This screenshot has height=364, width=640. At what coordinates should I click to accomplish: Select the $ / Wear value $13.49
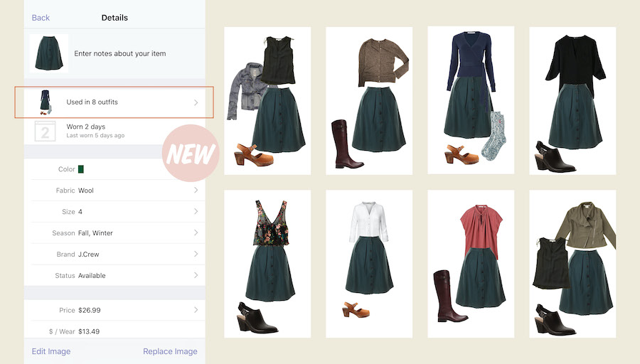click(89, 331)
